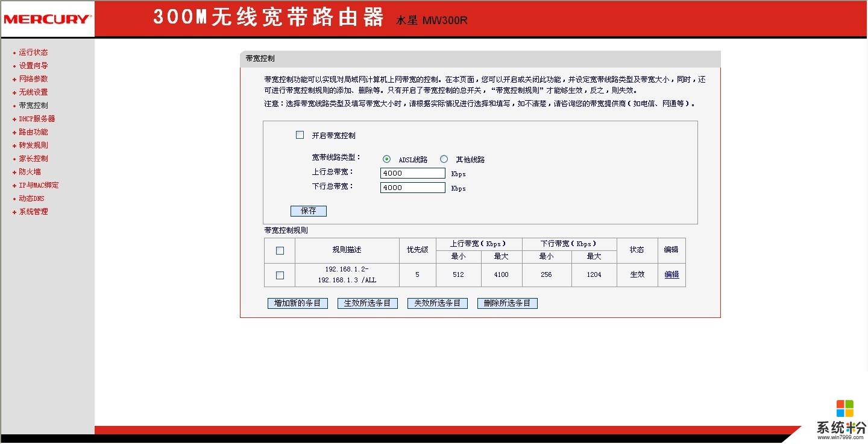Click the 优先级 column header

417,250
